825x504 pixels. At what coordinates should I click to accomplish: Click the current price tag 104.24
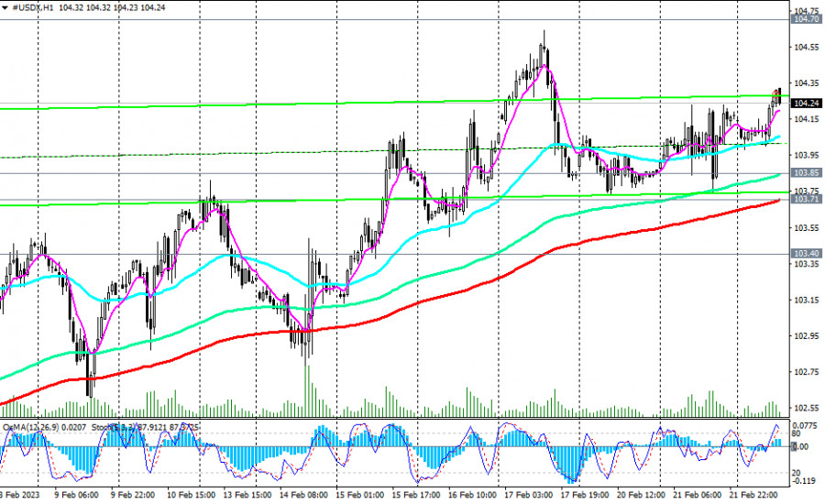click(806, 104)
